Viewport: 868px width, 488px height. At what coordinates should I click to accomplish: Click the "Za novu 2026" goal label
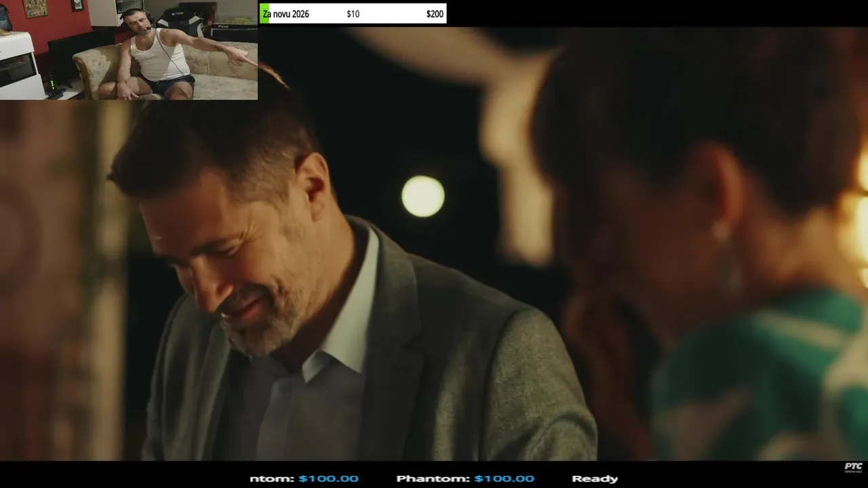pyautogui.click(x=285, y=14)
